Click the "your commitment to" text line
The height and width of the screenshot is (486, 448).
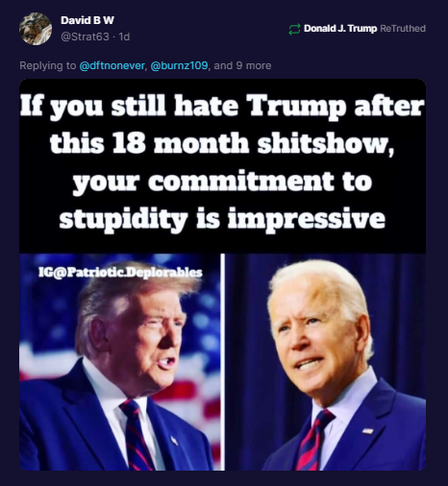[x=222, y=182]
